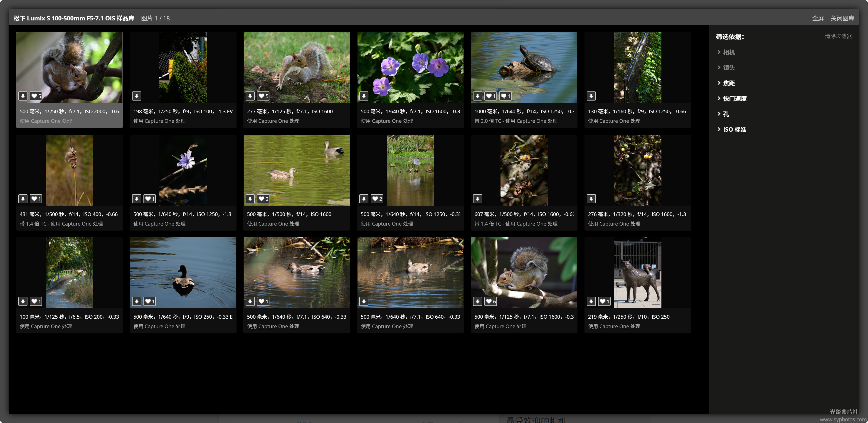Viewport: 868px width, 423px height.
Task: Like the 1000 毫米 turtle photo
Action: [x=491, y=96]
